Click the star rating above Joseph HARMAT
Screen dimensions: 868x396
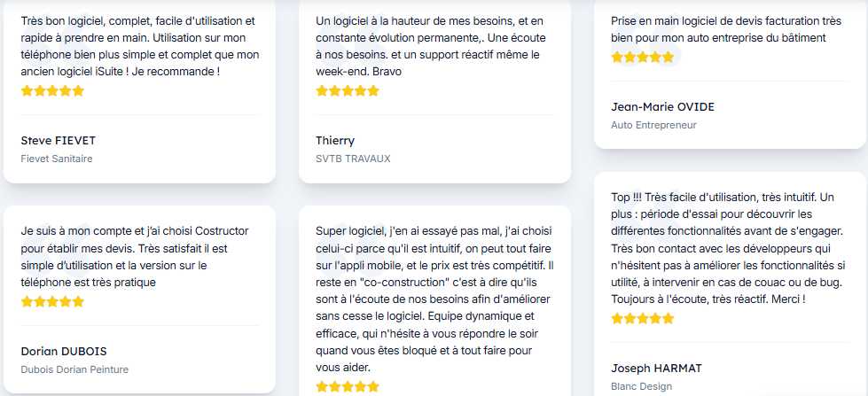[643, 318]
